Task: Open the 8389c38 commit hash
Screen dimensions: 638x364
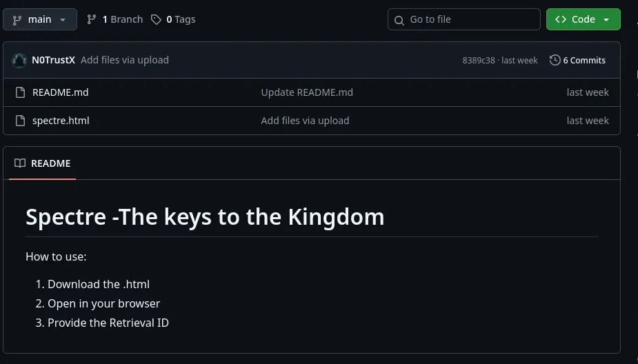Action: 478,60
